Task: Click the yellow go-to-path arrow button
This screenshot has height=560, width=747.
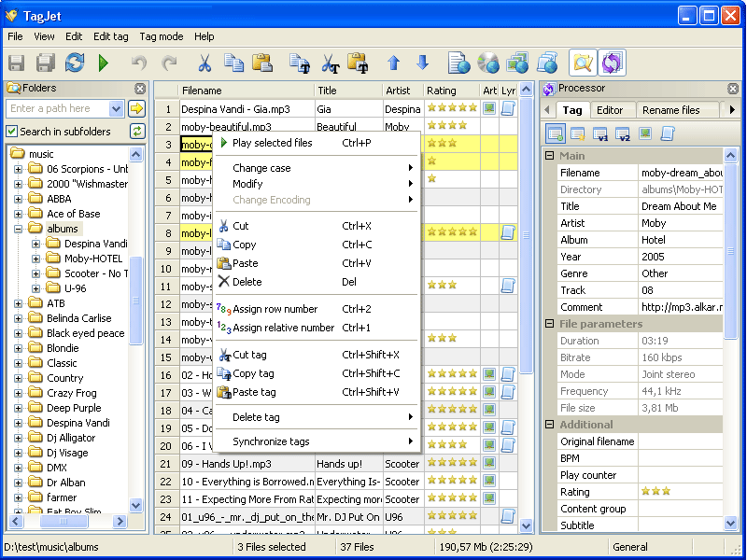Action: 137,109
